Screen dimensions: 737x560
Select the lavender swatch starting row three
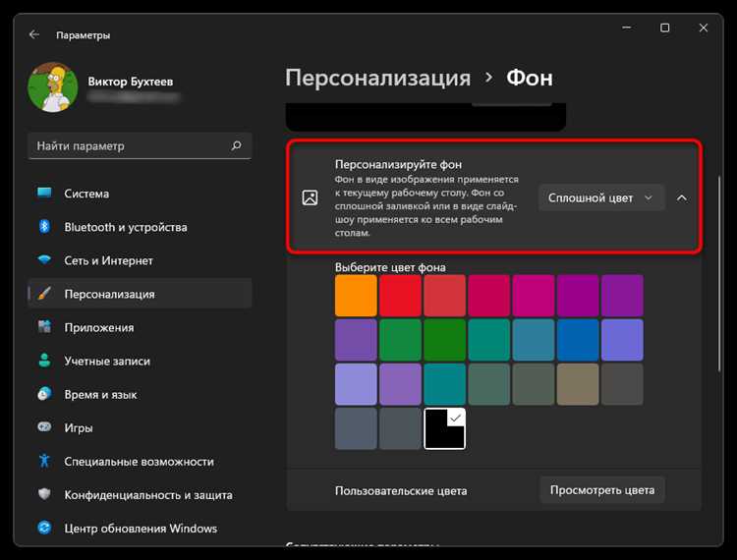(356, 384)
